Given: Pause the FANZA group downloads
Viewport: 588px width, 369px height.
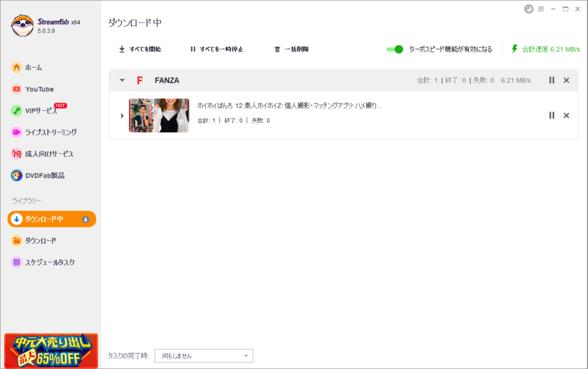Looking at the screenshot, I should point(552,80).
